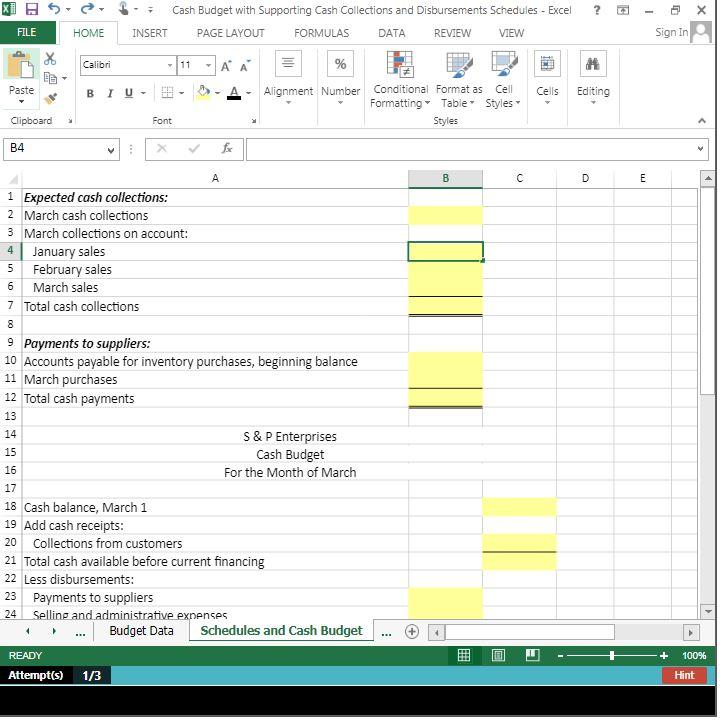The image size is (720, 721).
Task: Click the Borders icon
Action: click(167, 93)
